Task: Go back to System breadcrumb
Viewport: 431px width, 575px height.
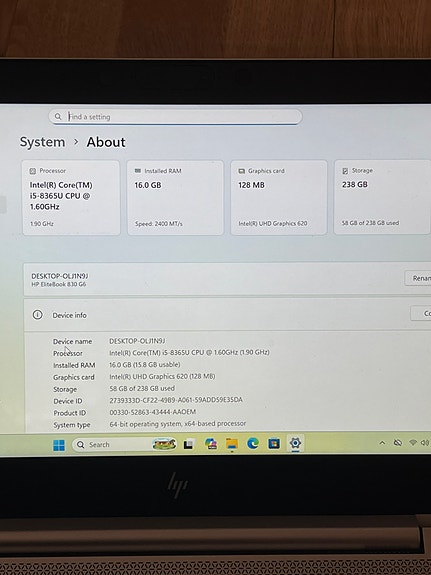Action: 43,142
